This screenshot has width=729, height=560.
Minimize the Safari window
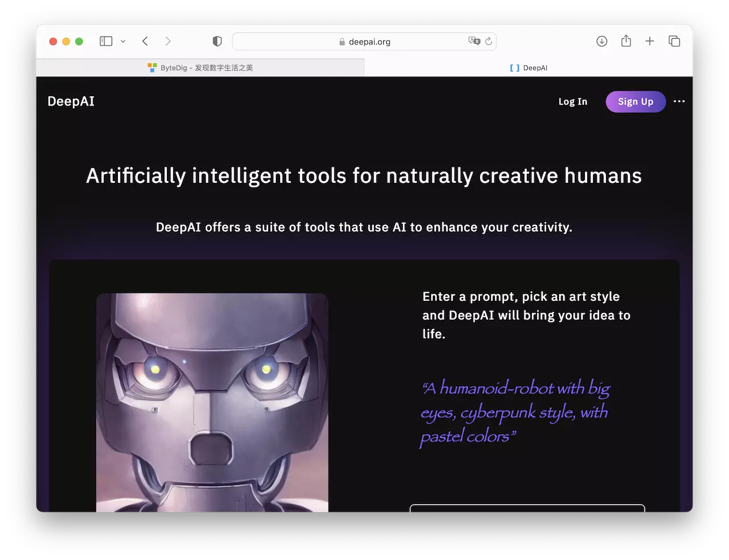coord(66,41)
